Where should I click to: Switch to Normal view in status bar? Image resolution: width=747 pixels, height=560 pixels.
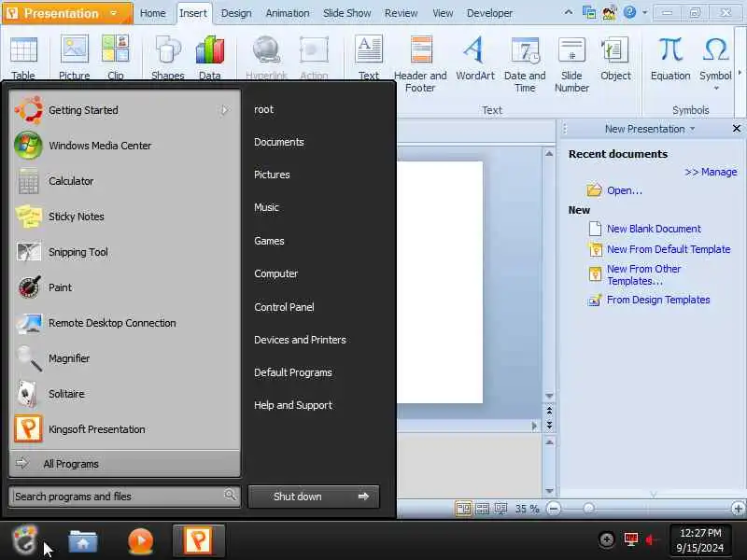(x=463, y=509)
